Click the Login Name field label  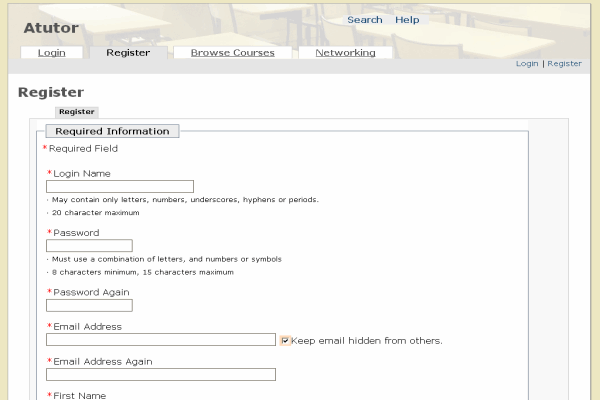tap(81, 173)
